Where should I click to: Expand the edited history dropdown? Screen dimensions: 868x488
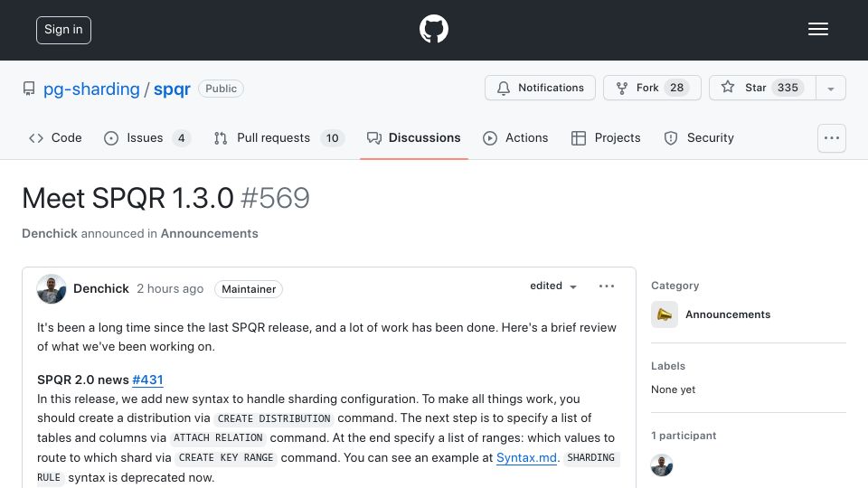[553, 286]
